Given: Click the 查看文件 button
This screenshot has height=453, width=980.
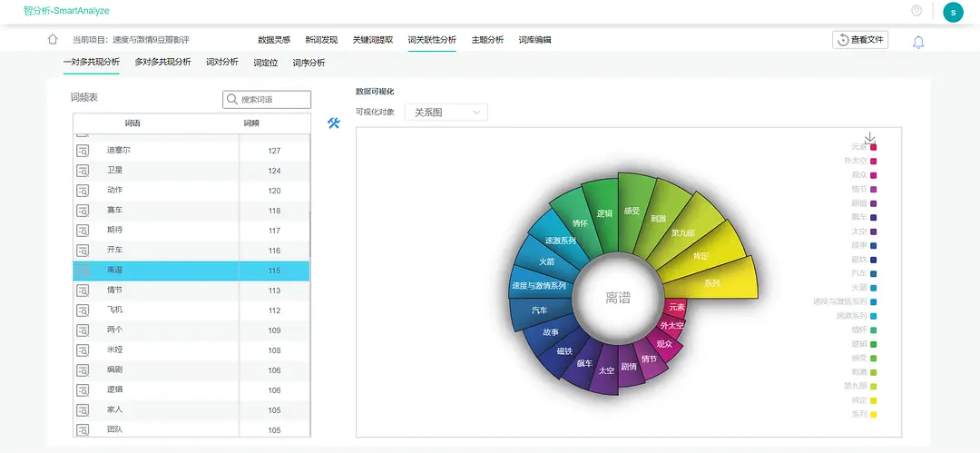Looking at the screenshot, I should [860, 39].
